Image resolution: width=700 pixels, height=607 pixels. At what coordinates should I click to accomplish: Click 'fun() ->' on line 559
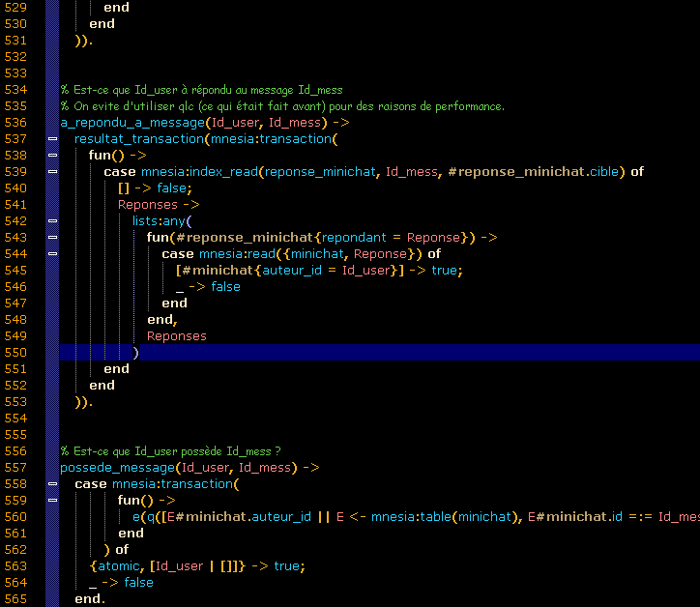(147, 501)
